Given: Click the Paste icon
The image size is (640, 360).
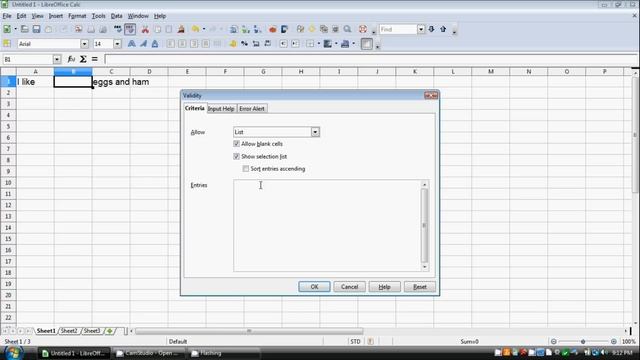Looking at the screenshot, I should 168,29.
